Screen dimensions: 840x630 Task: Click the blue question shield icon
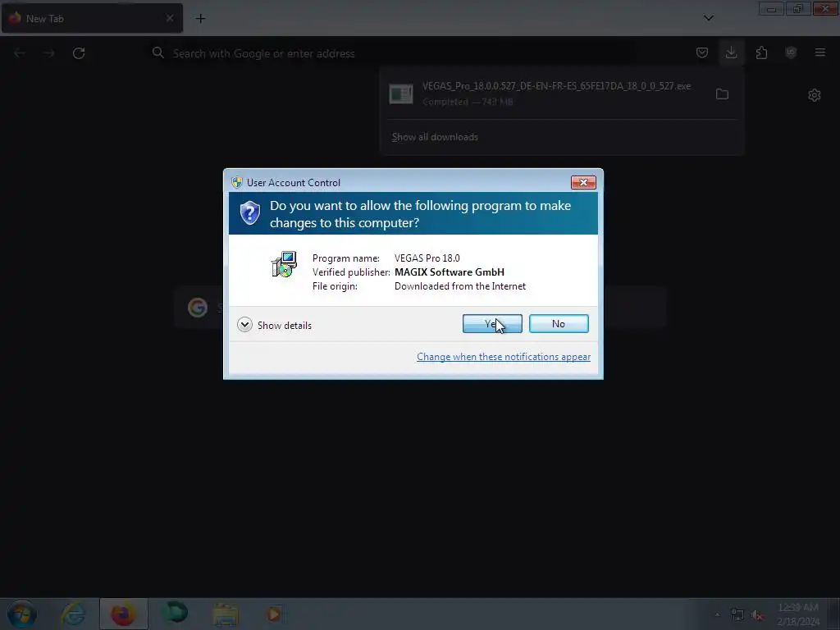(249, 213)
